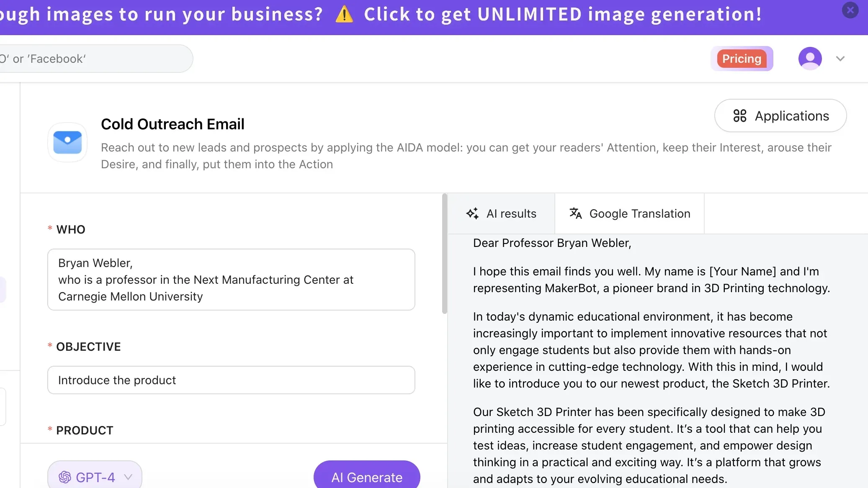Open the Applications label
This screenshot has height=488, width=868.
pyautogui.click(x=792, y=116)
